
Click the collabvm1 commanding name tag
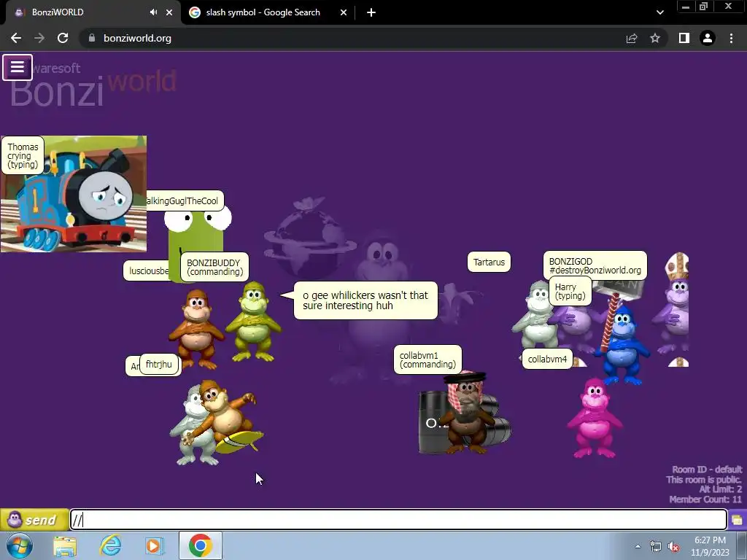[427, 359]
